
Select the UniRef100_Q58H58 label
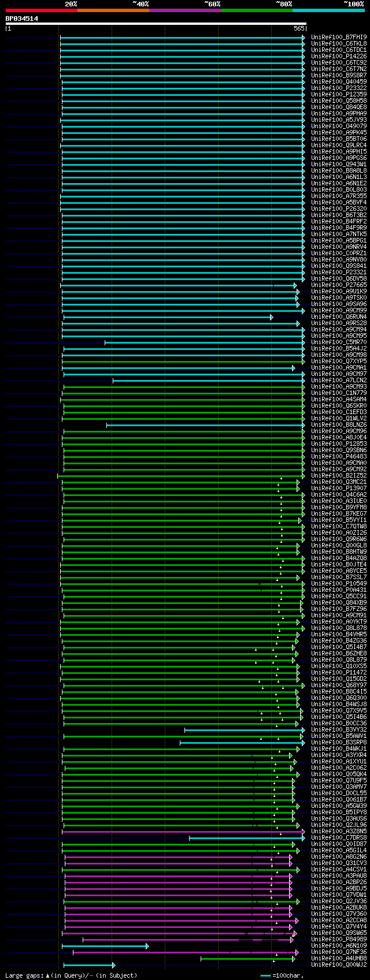coord(339,100)
